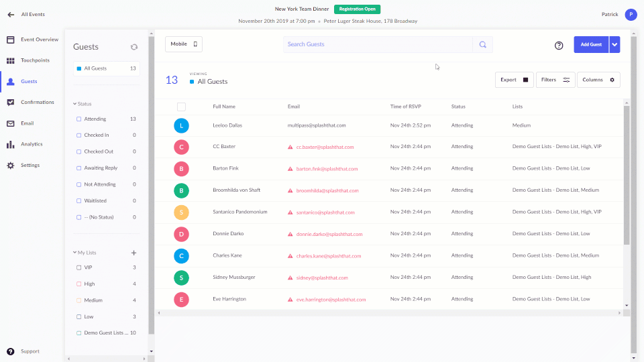Screen dimensions: 644x362
Task: Go to Event Overview in the sidebar
Action: click(x=40, y=40)
